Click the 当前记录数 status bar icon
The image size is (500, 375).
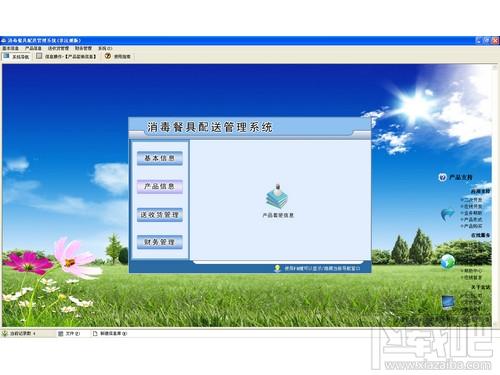pyautogui.click(x=5, y=333)
